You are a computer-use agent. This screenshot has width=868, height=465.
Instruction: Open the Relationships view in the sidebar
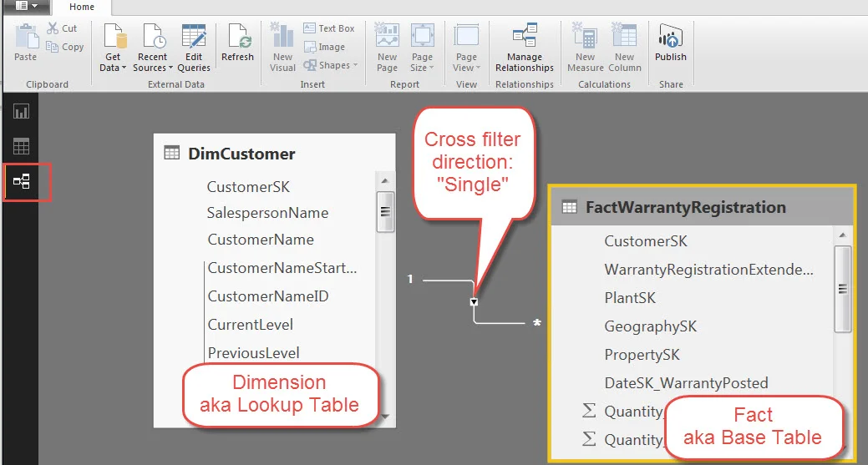point(22,181)
